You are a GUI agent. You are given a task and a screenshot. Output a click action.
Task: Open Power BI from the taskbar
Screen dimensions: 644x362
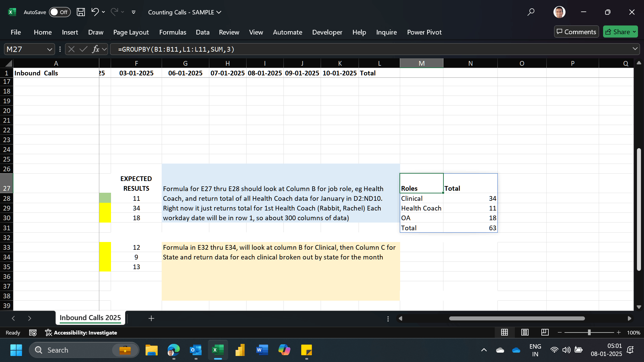click(240, 350)
